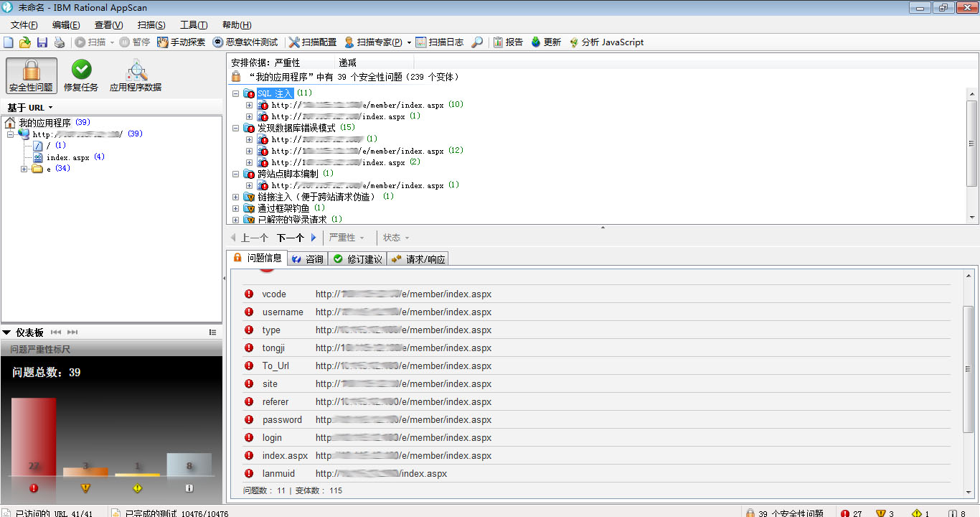Go to 上一个 previous issue
This screenshot has height=517, width=980.
pos(249,238)
